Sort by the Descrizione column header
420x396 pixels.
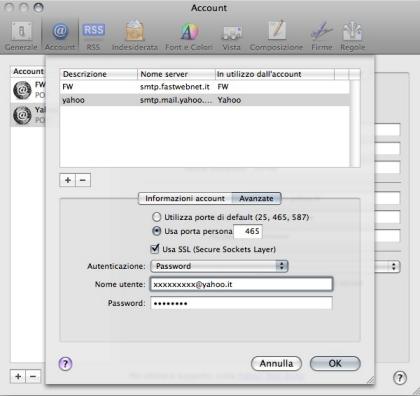point(99,74)
